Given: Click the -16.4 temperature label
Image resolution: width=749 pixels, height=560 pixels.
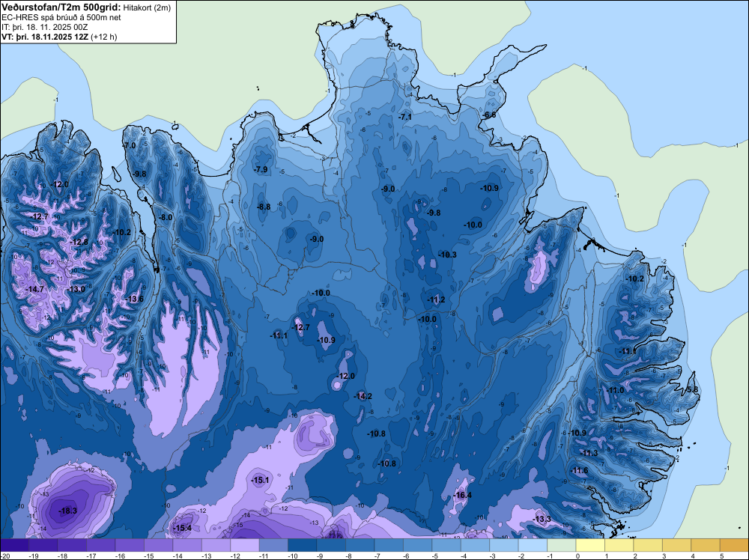Looking at the screenshot, I should pos(462,495).
